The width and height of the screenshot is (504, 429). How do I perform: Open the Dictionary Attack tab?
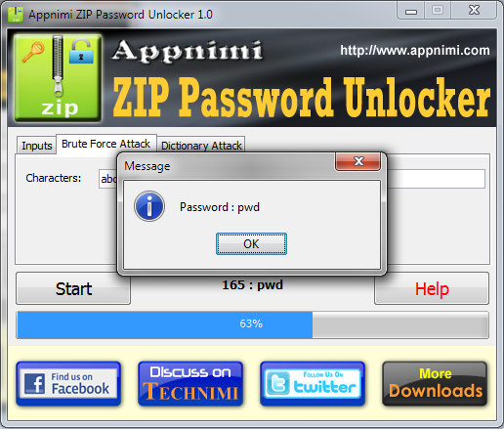(x=201, y=146)
